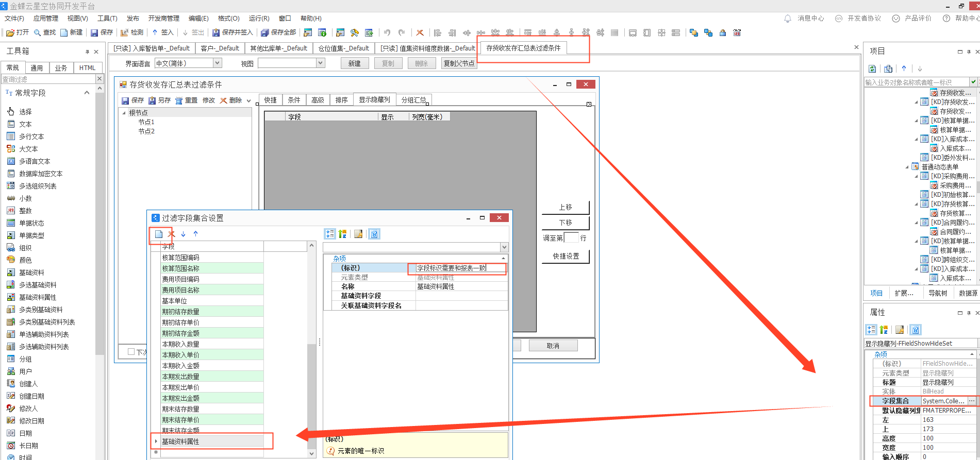This screenshot has height=460, width=980.
Task: Click the 上移 button
Action: pos(566,207)
